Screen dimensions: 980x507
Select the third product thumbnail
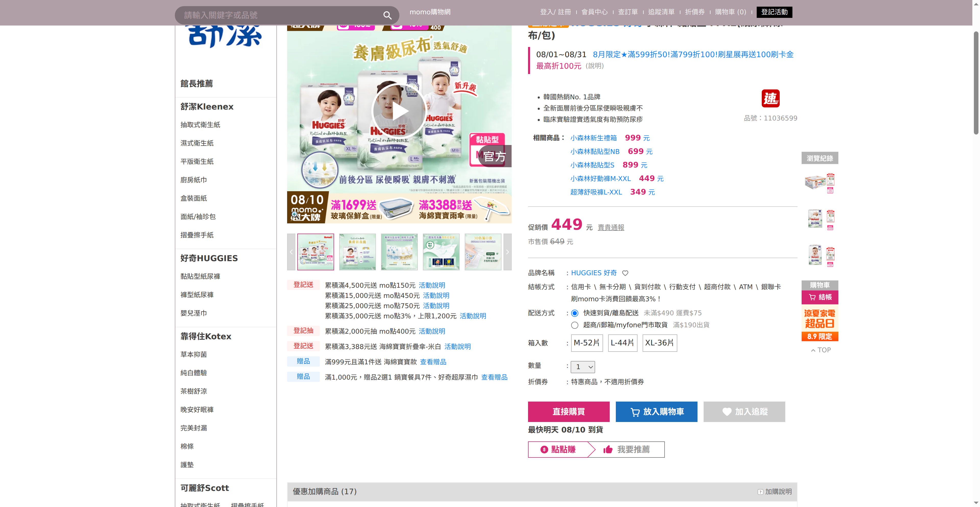[399, 252]
